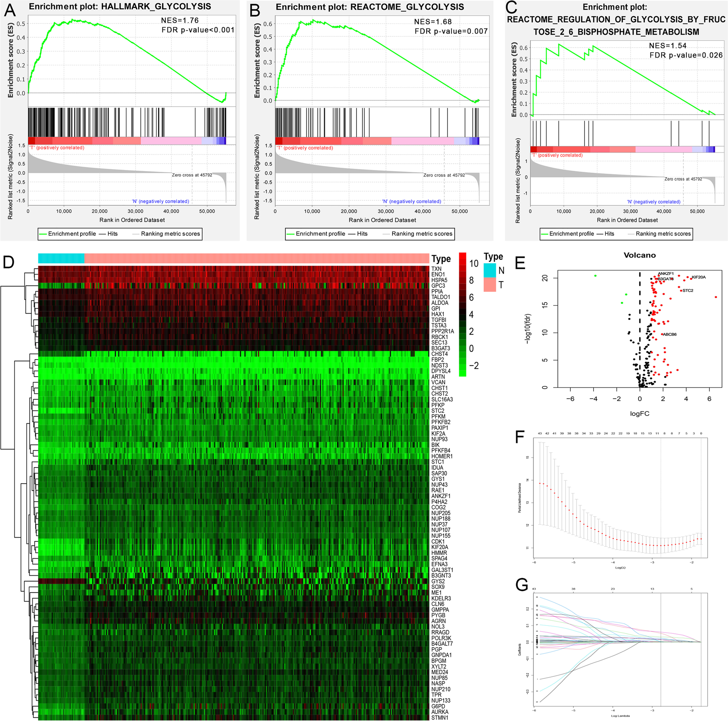
Task: Click the Log Lambda axis label in panel G
Action: pos(620,716)
